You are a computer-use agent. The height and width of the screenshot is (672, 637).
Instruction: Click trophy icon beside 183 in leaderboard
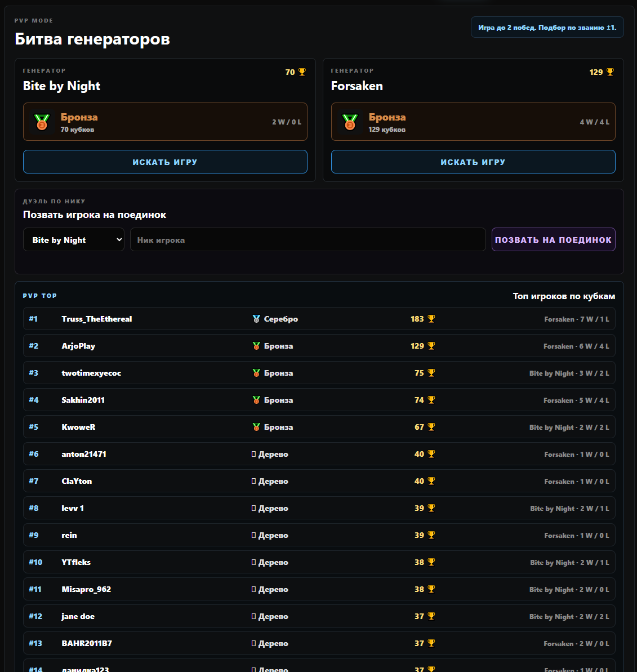pos(431,319)
